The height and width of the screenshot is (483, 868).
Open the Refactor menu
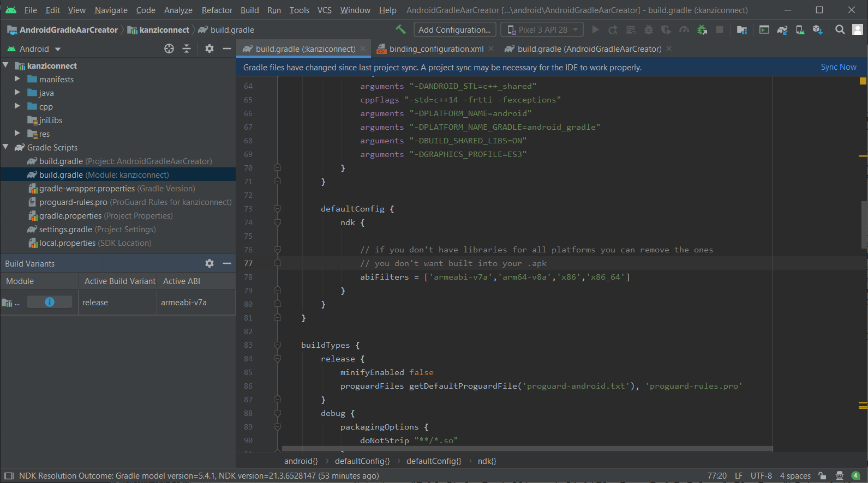tap(217, 10)
